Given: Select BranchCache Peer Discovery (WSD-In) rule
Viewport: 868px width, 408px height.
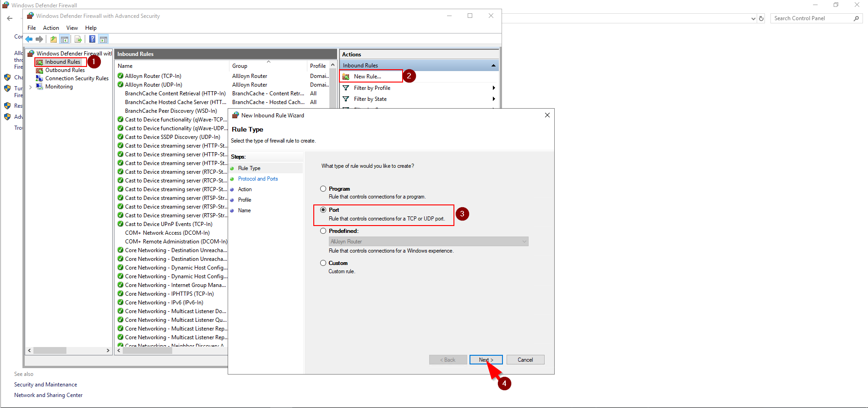Looking at the screenshot, I should (x=171, y=111).
